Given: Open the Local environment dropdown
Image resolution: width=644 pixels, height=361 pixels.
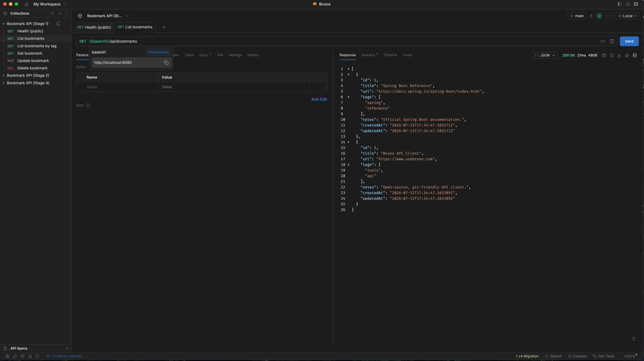Looking at the screenshot, I should point(627,16).
